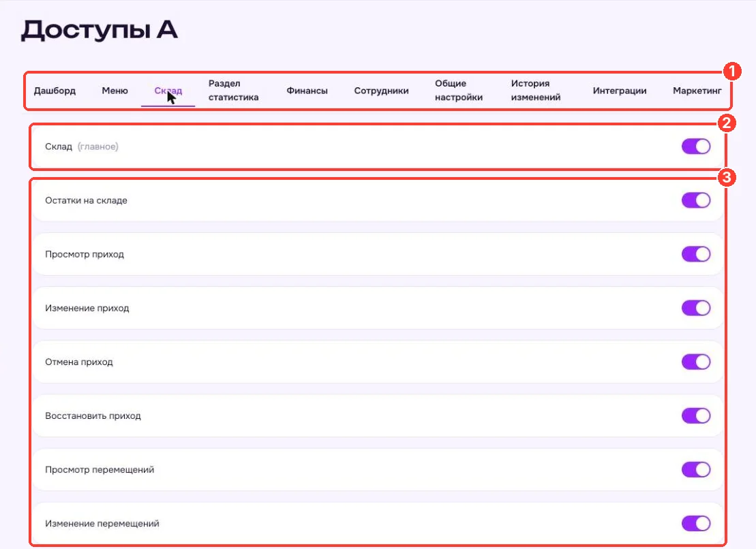Select the Склад tab
The image size is (756, 549).
click(x=168, y=91)
